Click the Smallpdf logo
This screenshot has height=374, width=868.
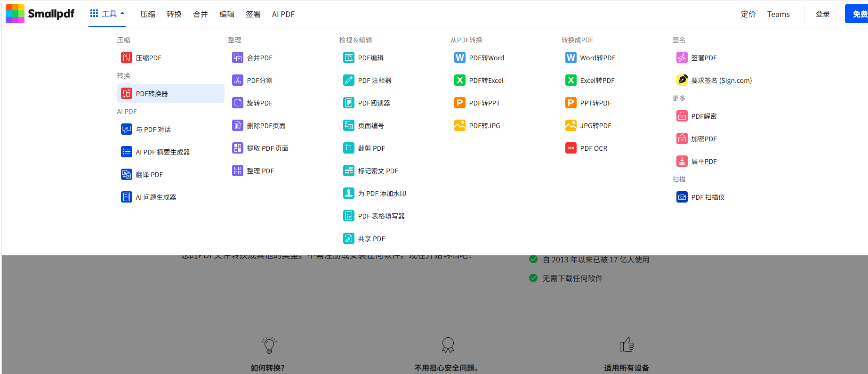point(40,14)
